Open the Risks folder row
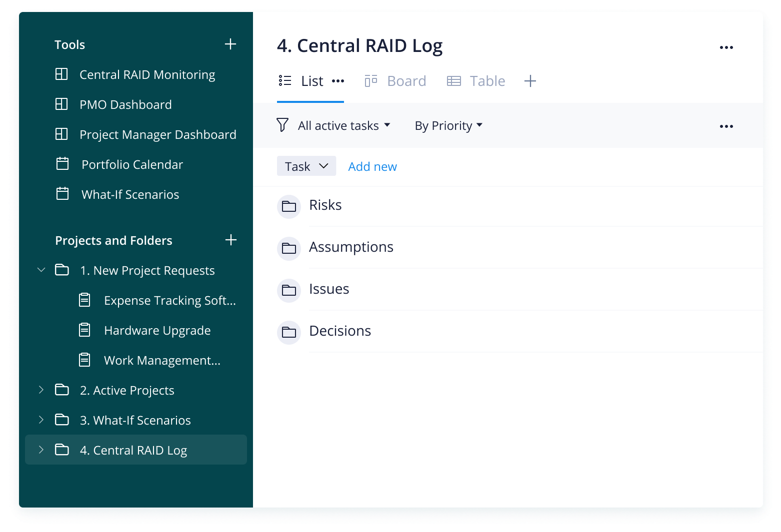Image resolution: width=781 pixels, height=532 pixels. pos(520,206)
